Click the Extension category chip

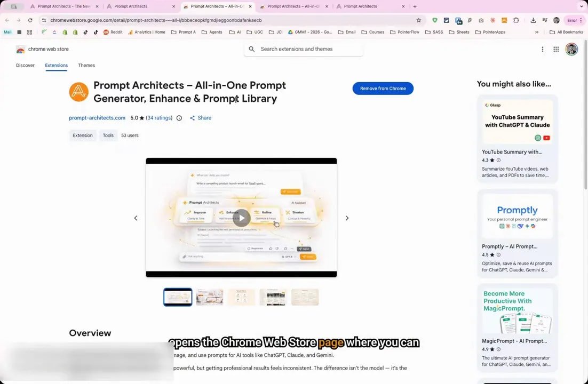tap(83, 135)
